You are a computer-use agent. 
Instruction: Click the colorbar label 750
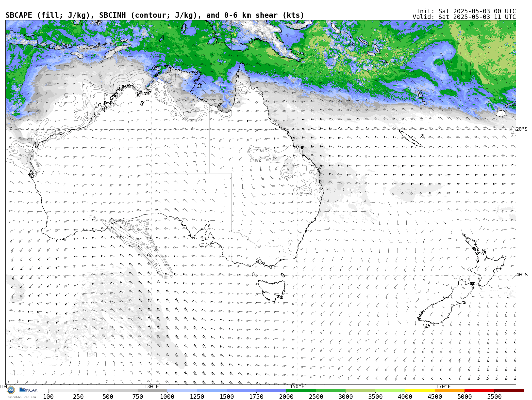(138, 397)
